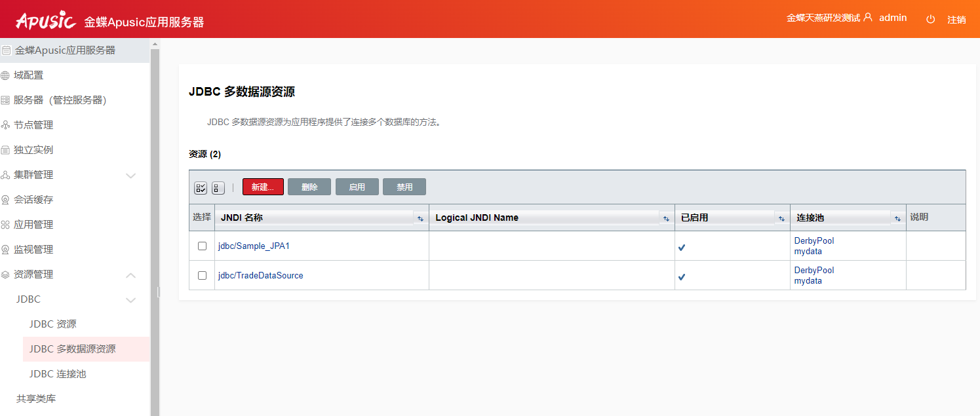Collapse the 资源管理 section chevron

pyautogui.click(x=130, y=275)
